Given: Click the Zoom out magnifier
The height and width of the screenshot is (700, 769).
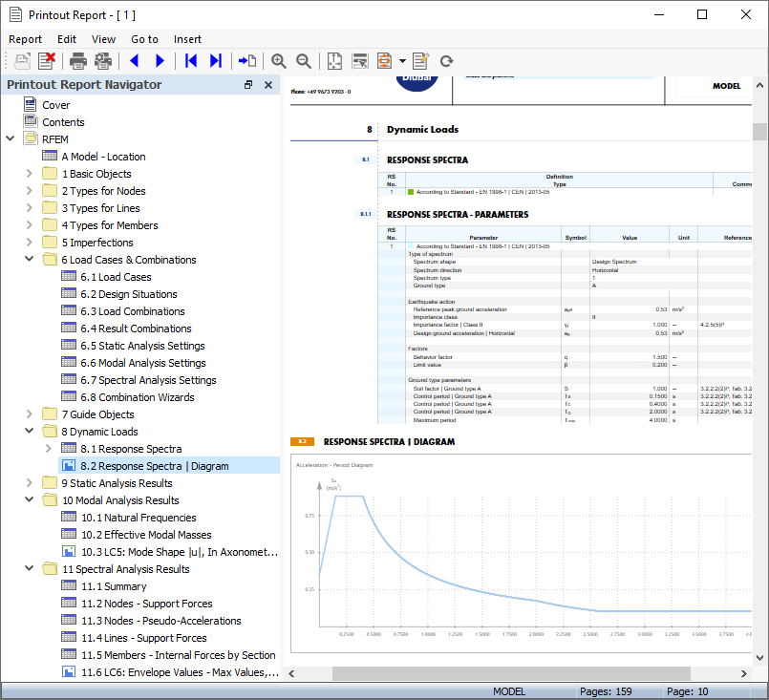Looking at the screenshot, I should [x=304, y=61].
